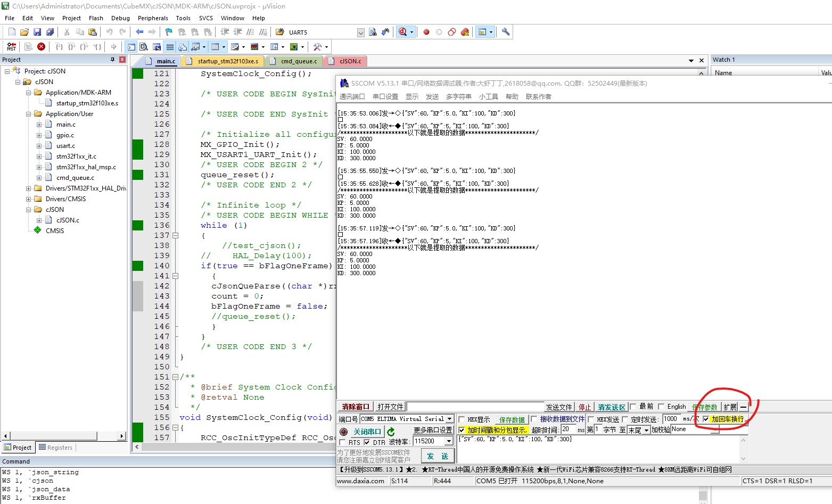Uncheck 加时间戳和分包显示 checkbox
This screenshot has width=832, height=504.
[x=462, y=430]
